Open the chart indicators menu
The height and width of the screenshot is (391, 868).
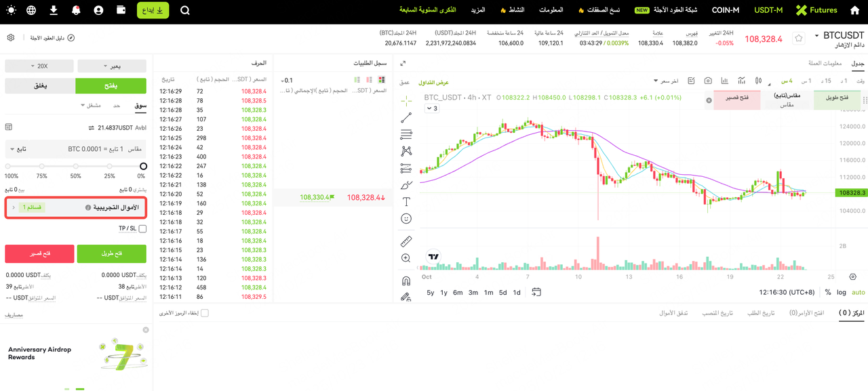[742, 81]
